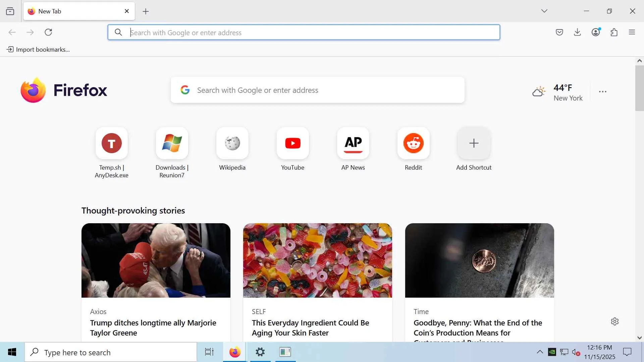Open the Firefox account icon
Image resolution: width=644 pixels, height=362 pixels.
point(596,32)
